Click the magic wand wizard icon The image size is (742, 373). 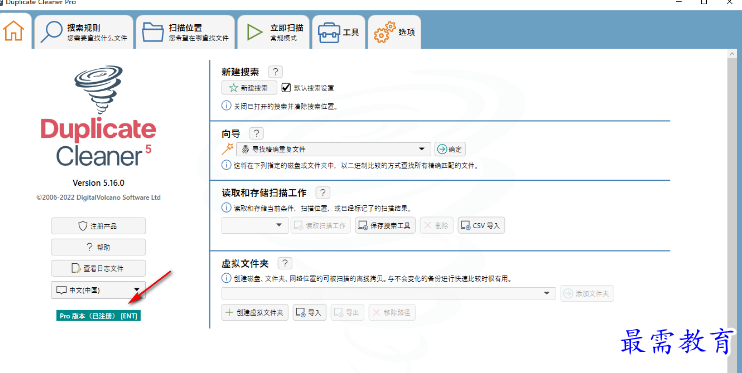227,149
